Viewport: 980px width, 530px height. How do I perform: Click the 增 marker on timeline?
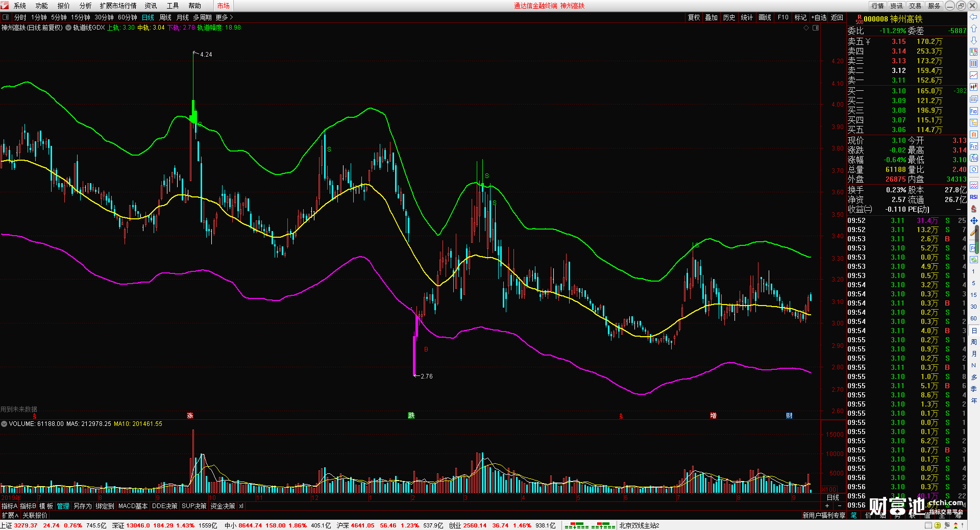713,416
